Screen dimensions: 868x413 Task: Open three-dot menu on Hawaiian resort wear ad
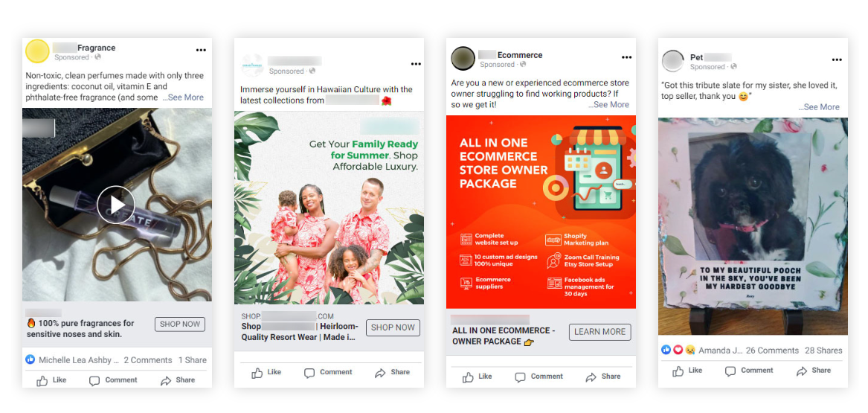coord(416,64)
